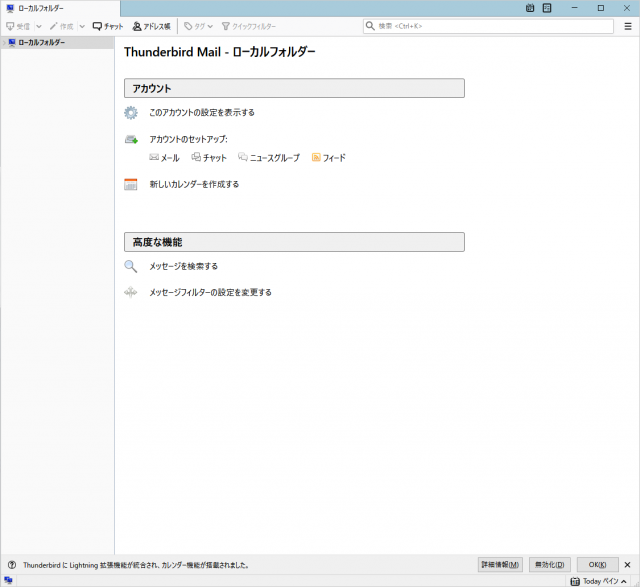The width and height of the screenshot is (640, 587).
Task: Click the magnifier icon for message search
Action: pyautogui.click(x=131, y=266)
